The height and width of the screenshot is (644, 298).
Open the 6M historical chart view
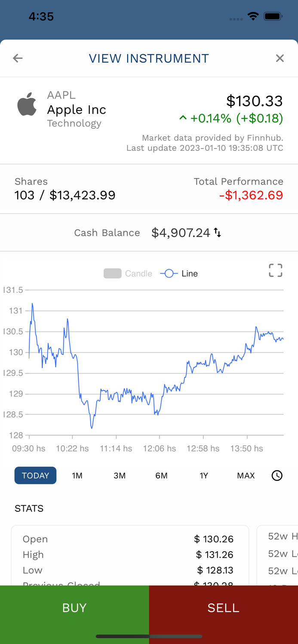[x=162, y=475]
